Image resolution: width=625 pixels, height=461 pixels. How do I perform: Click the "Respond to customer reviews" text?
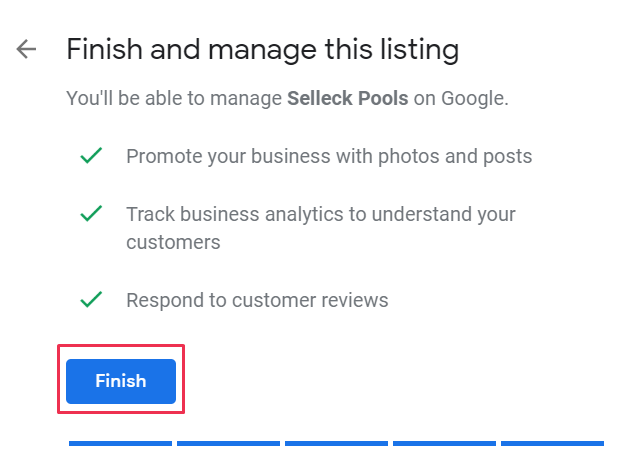click(257, 300)
